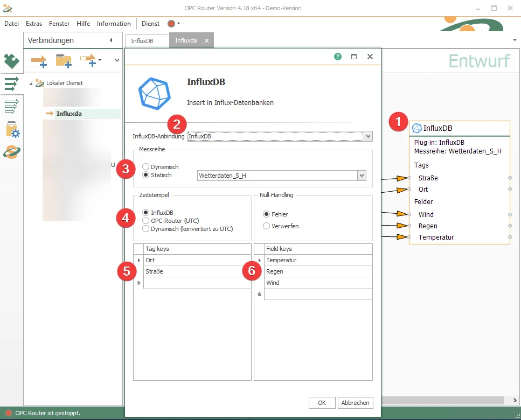Select OPC-Router (UTC) timestamp option

145,221
